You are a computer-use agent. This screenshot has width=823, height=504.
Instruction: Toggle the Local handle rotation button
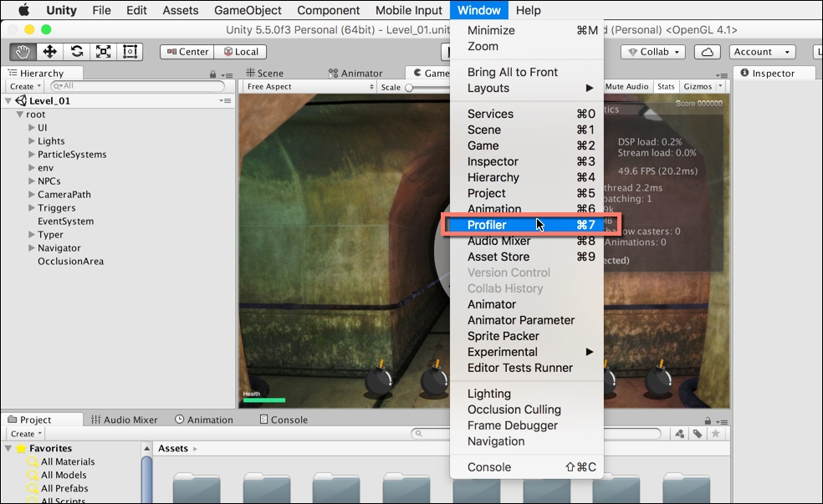(x=241, y=52)
